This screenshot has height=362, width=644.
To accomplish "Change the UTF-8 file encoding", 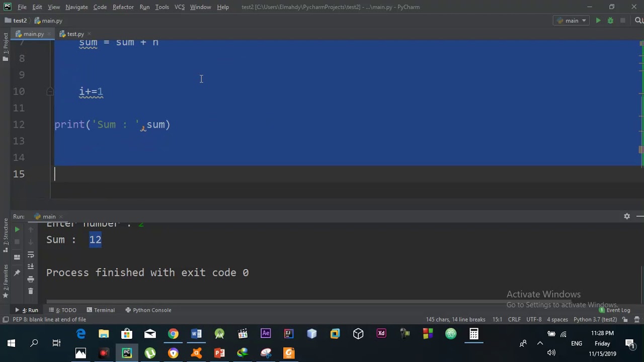I will tap(534, 320).
